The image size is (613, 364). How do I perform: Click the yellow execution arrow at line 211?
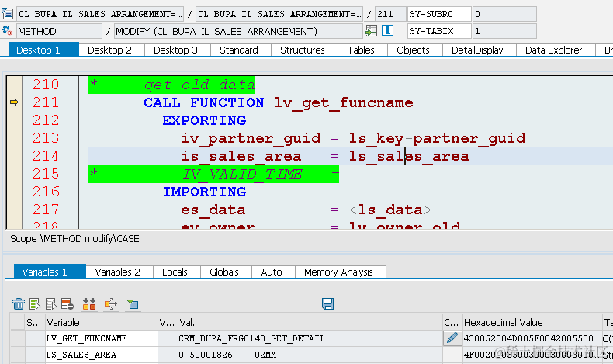15,102
